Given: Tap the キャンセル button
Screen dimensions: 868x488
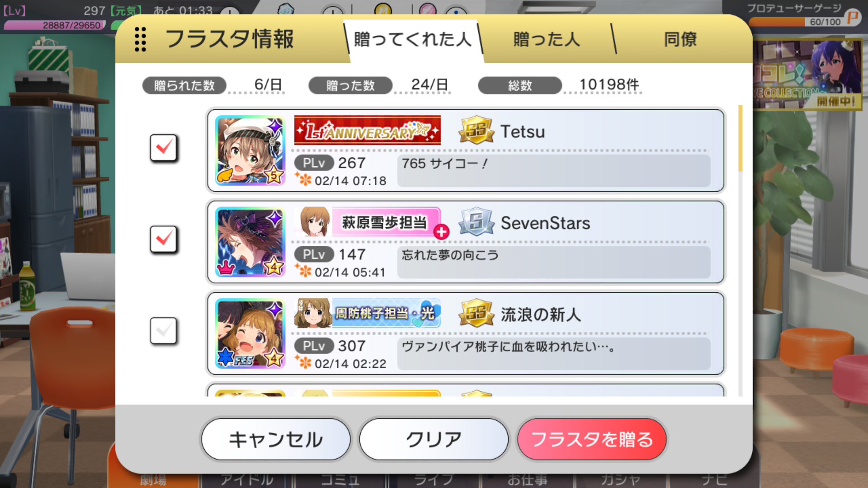Looking at the screenshot, I should [x=276, y=439].
